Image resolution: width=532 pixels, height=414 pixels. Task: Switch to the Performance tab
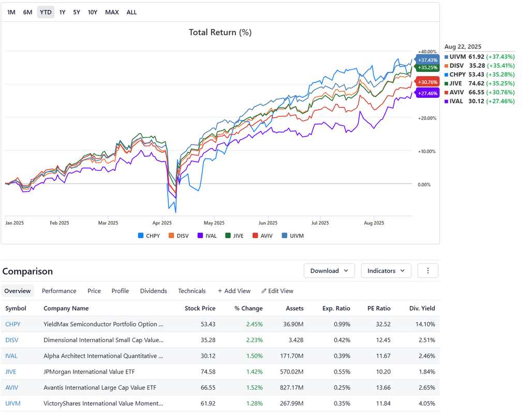click(x=59, y=291)
